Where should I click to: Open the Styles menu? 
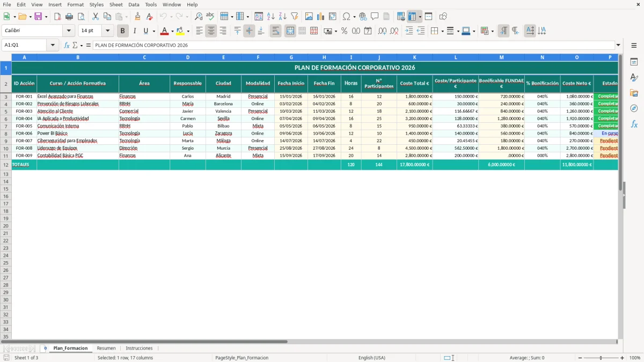(x=97, y=4)
